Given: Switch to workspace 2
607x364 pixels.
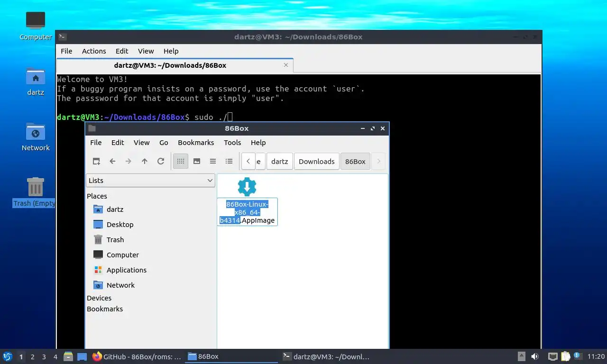Looking at the screenshot, I should 32,357.
